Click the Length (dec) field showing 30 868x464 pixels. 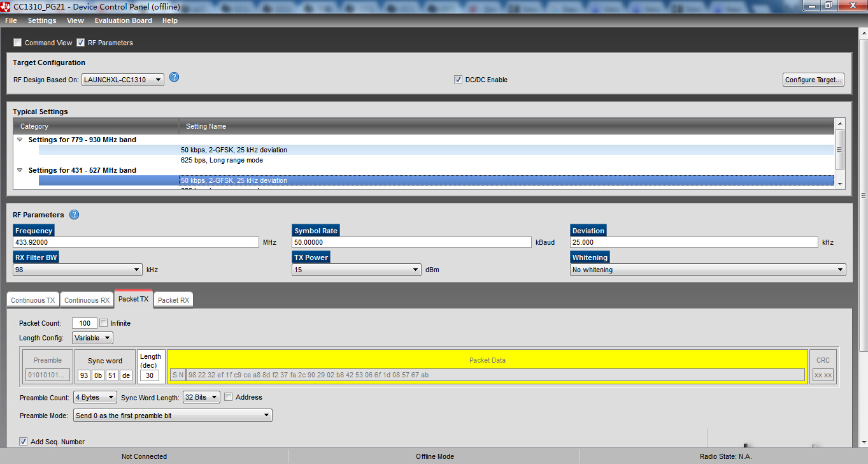coord(150,375)
